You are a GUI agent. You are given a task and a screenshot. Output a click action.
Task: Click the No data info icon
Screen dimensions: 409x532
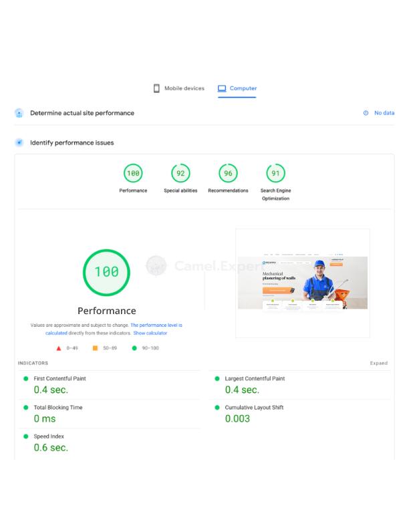[366, 113]
